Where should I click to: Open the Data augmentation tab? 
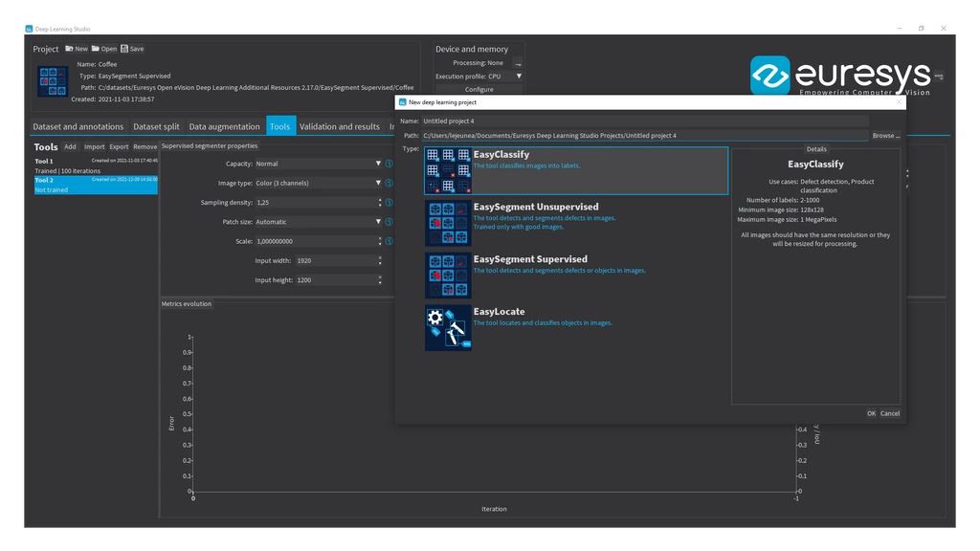[x=224, y=125]
